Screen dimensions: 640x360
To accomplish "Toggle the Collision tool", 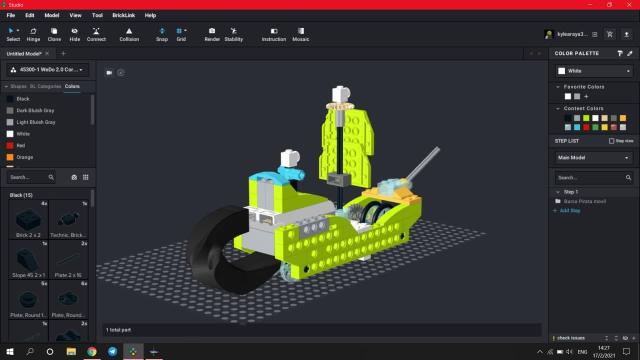I will (129, 35).
